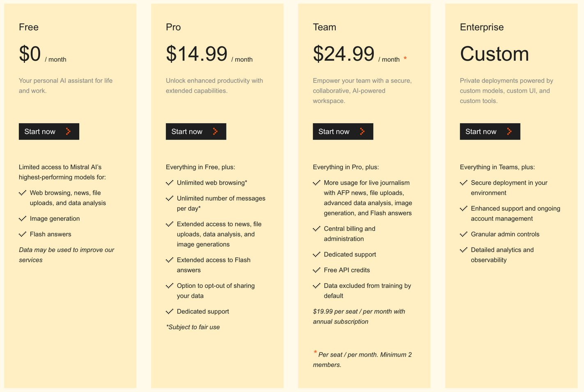Click the checkmark next to Central billing
This screenshot has height=392, width=584.
tap(316, 229)
